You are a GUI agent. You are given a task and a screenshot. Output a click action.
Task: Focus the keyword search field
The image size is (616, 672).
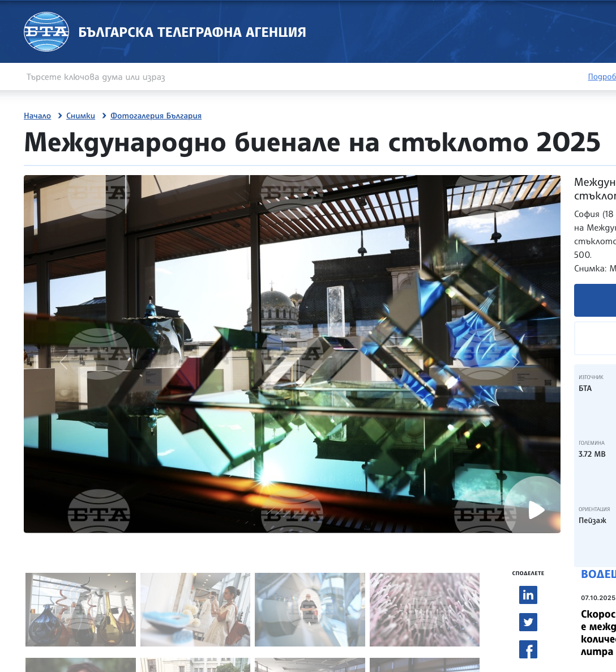[x=226, y=77]
